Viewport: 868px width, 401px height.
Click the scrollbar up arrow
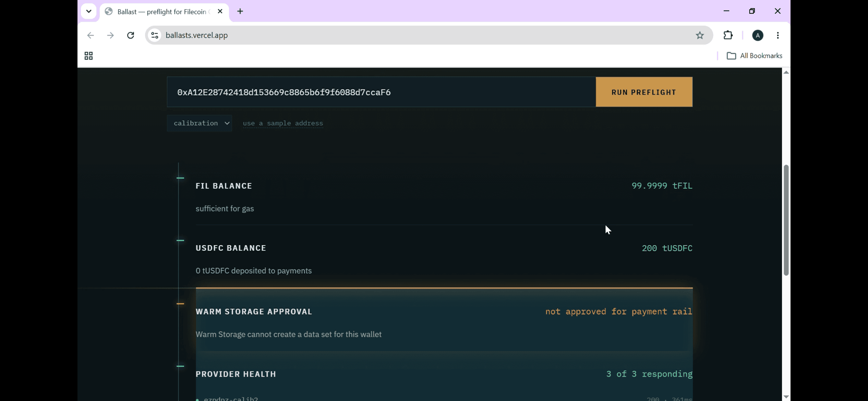coord(786,72)
